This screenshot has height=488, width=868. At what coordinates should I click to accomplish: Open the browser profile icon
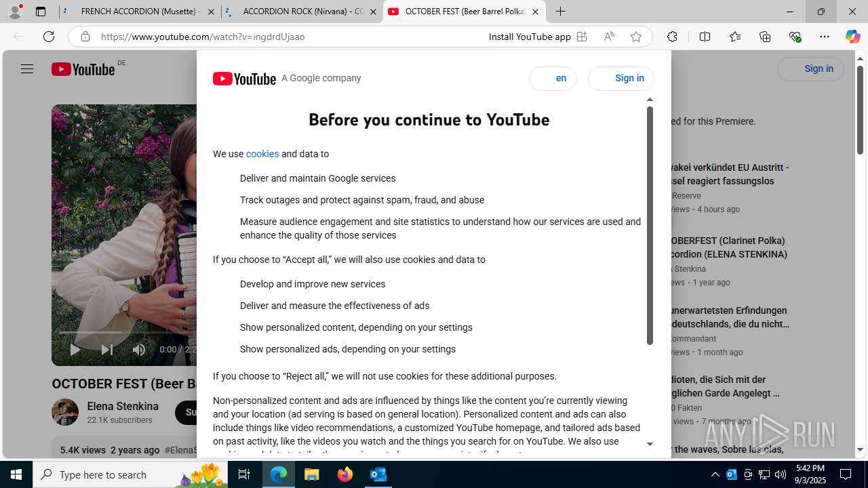[x=15, y=12]
